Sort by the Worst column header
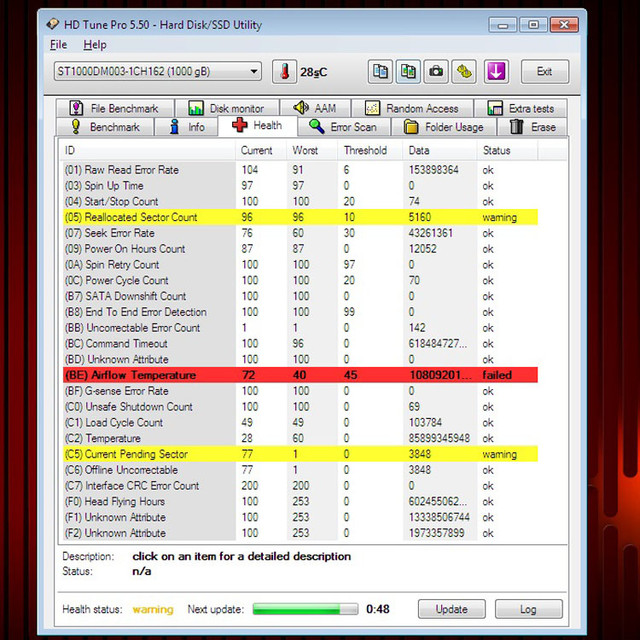The height and width of the screenshot is (640, 640). 312,150
